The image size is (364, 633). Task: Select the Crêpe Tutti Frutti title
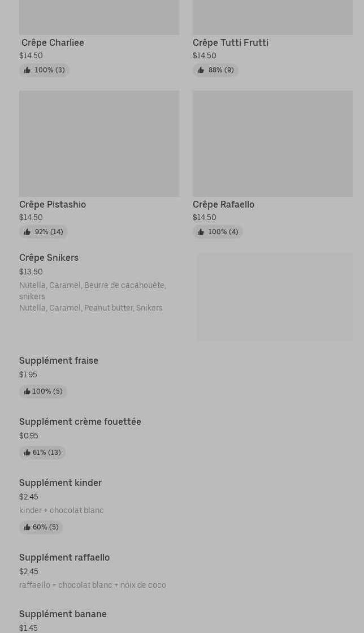point(231,42)
